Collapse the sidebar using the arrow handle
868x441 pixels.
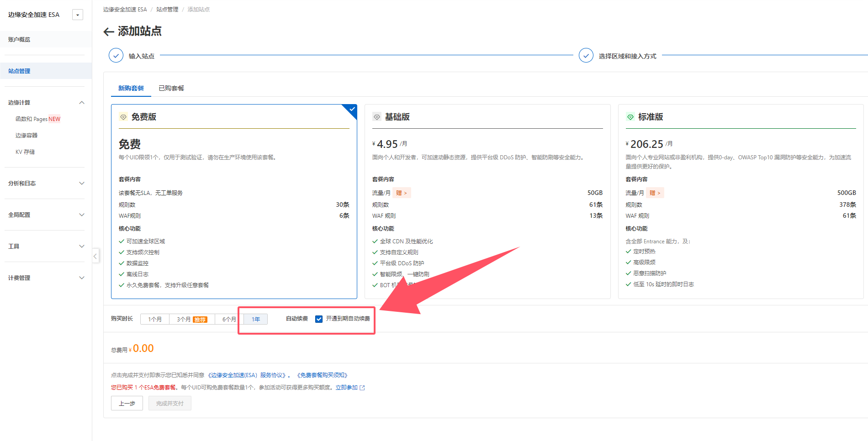[95, 256]
